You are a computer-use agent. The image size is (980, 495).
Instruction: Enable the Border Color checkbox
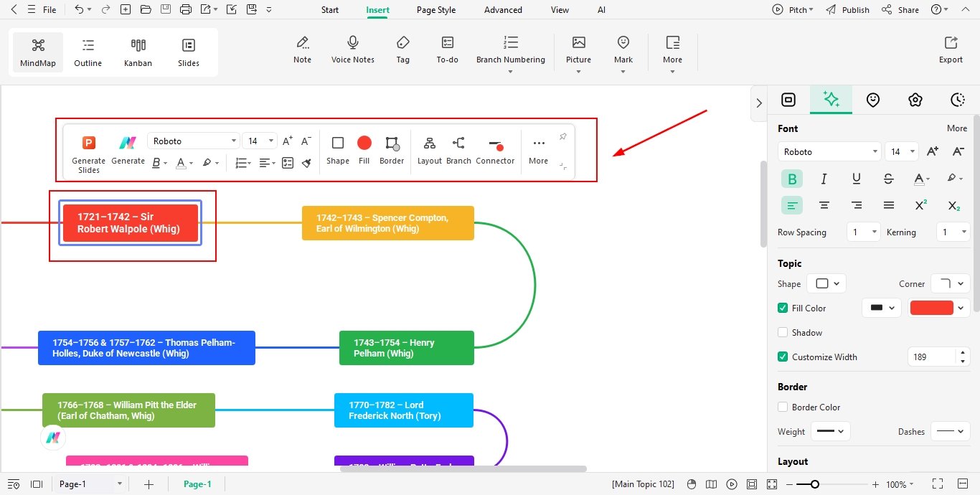click(783, 407)
